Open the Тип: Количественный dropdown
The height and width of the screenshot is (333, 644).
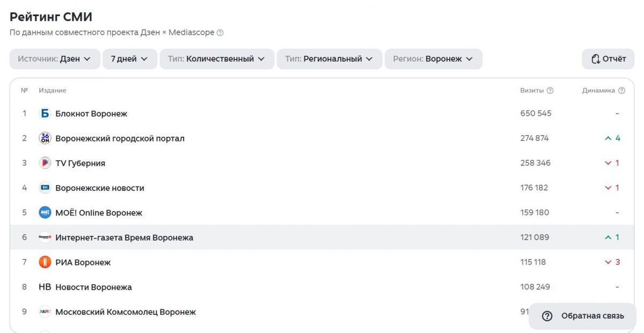pos(217,59)
